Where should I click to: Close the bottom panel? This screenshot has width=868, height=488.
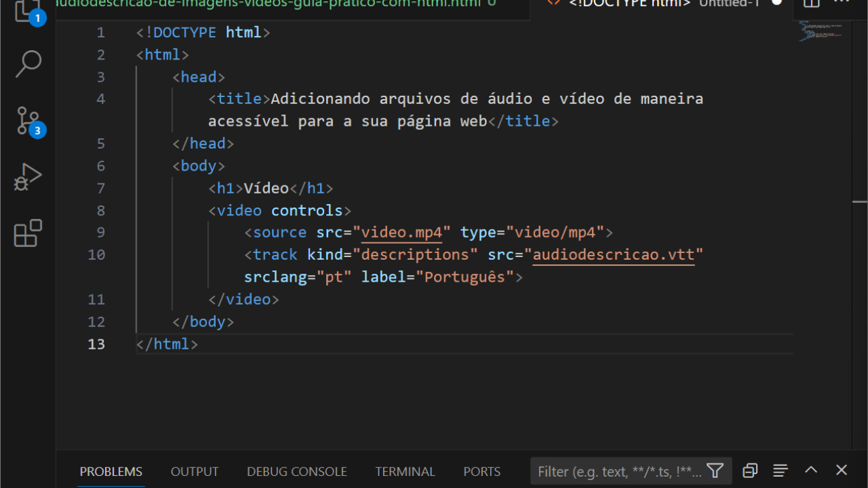pyautogui.click(x=840, y=470)
